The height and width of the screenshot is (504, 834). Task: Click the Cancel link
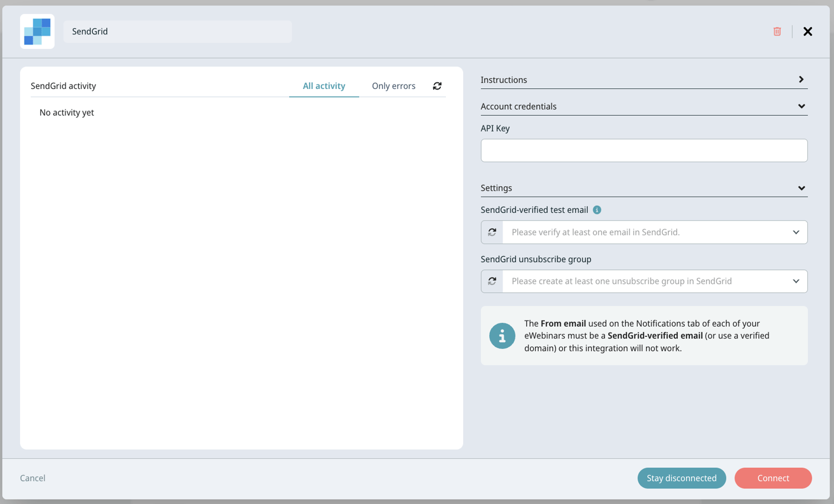[32, 478]
